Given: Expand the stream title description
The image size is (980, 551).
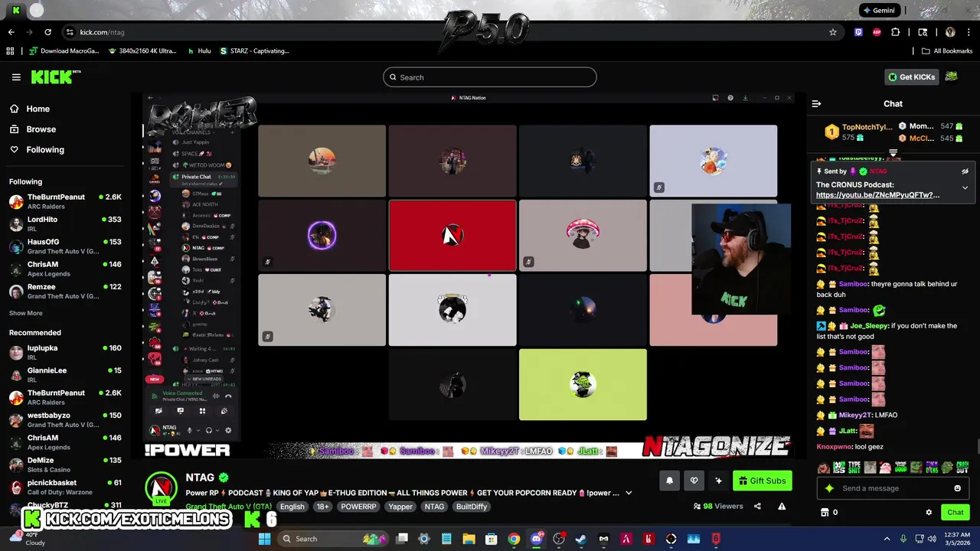Looking at the screenshot, I should pos(629,493).
